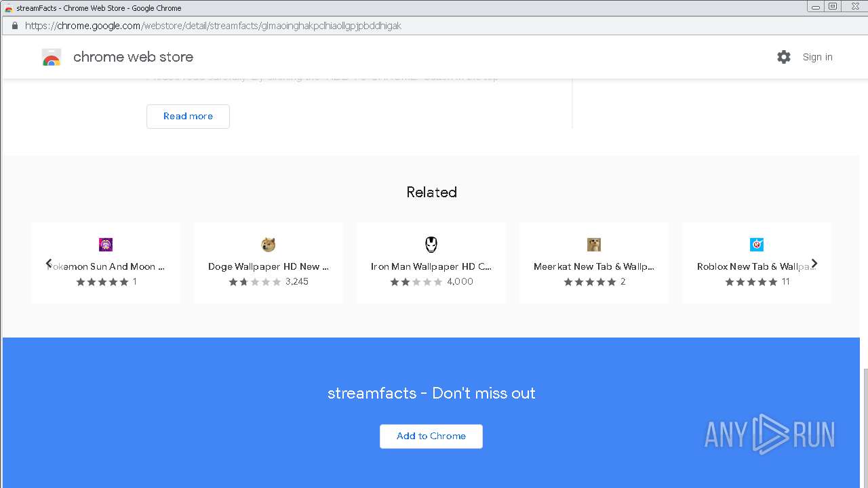Click the Chrome Web Store logo icon

pyautogui.click(x=52, y=57)
